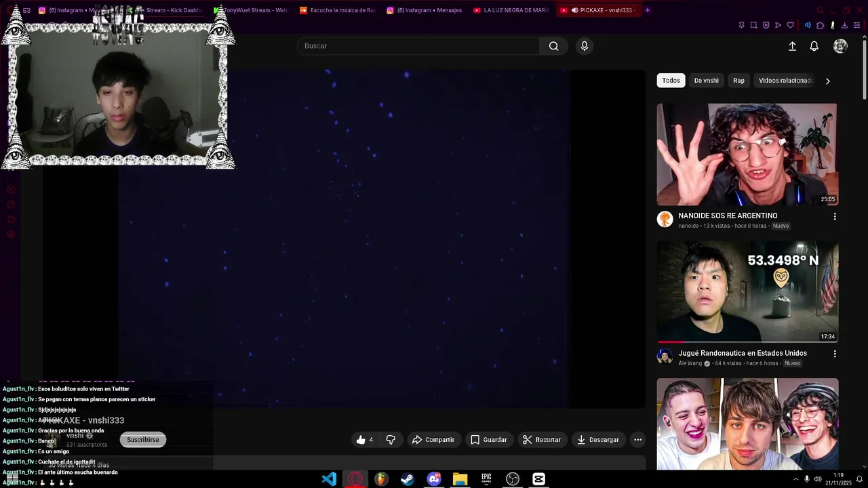Click into the Buscar search field
This screenshot has width=868, height=488.
(x=418, y=46)
